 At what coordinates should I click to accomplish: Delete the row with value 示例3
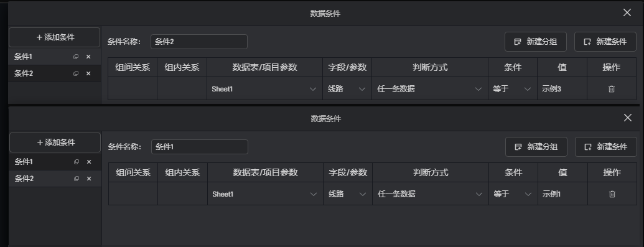tap(611, 89)
